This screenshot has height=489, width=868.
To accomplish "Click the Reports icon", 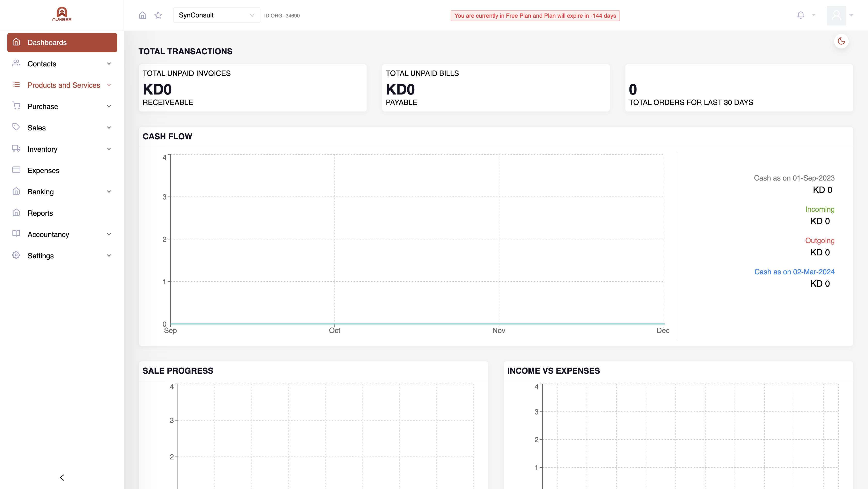I will (x=16, y=213).
